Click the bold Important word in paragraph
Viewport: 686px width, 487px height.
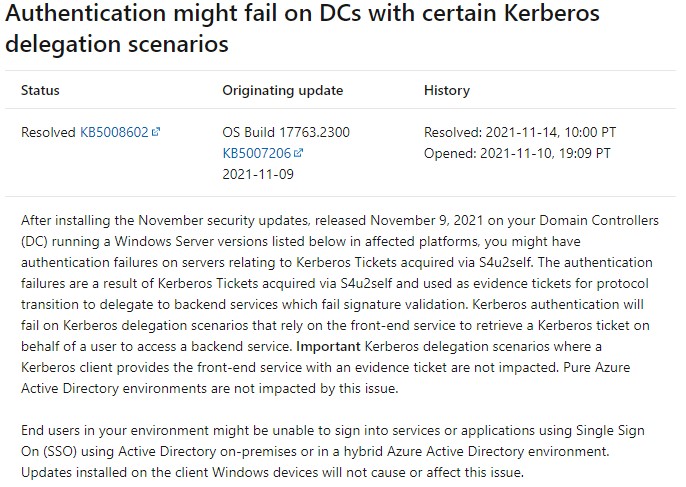click(328, 347)
